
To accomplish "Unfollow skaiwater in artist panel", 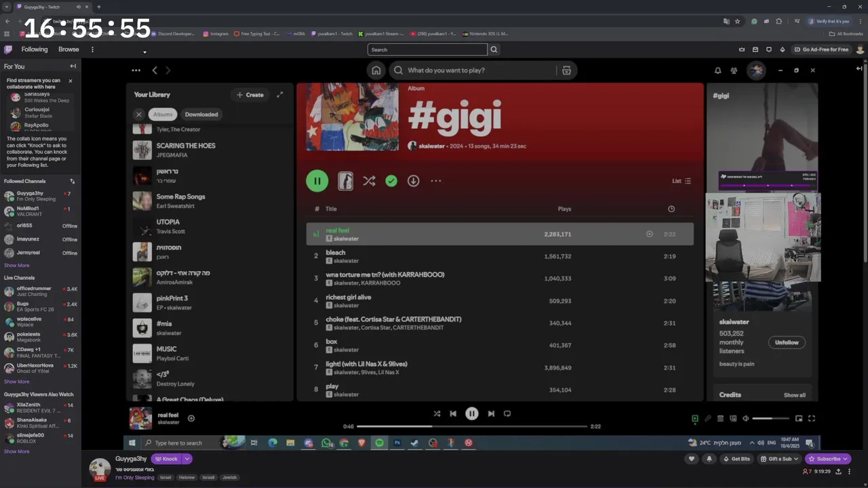I will click(x=787, y=342).
